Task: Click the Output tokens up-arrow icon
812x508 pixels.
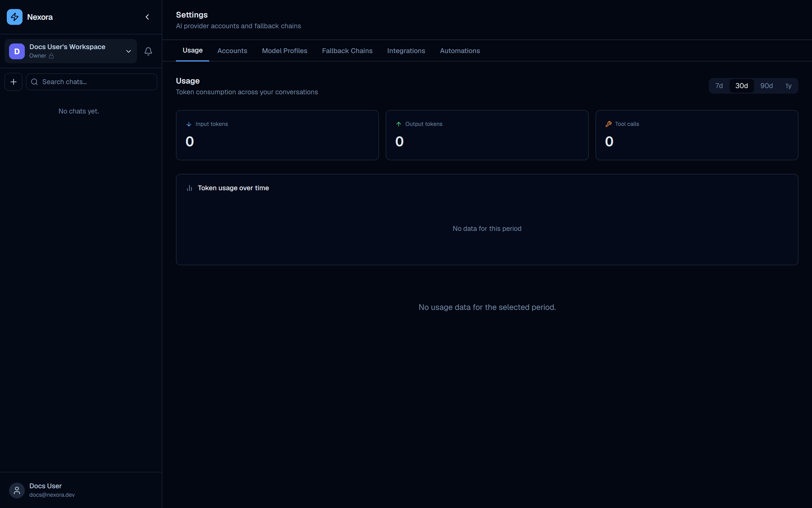Action: [399, 124]
